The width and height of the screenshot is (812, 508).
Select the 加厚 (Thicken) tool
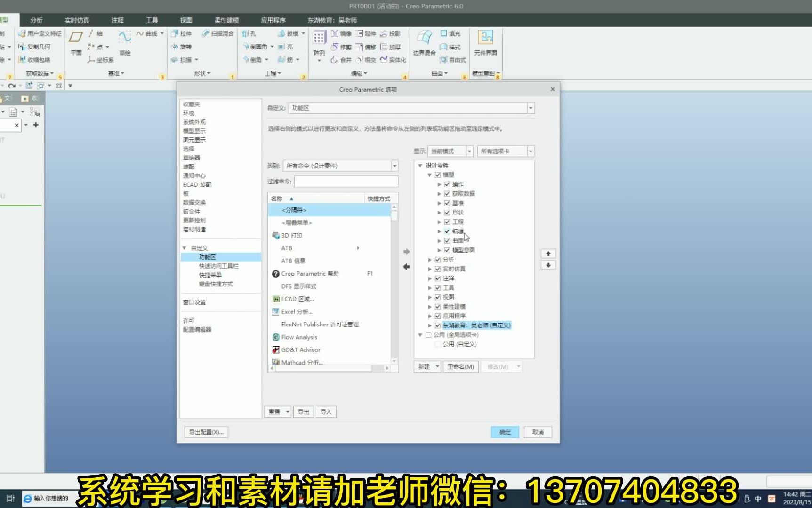click(391, 47)
